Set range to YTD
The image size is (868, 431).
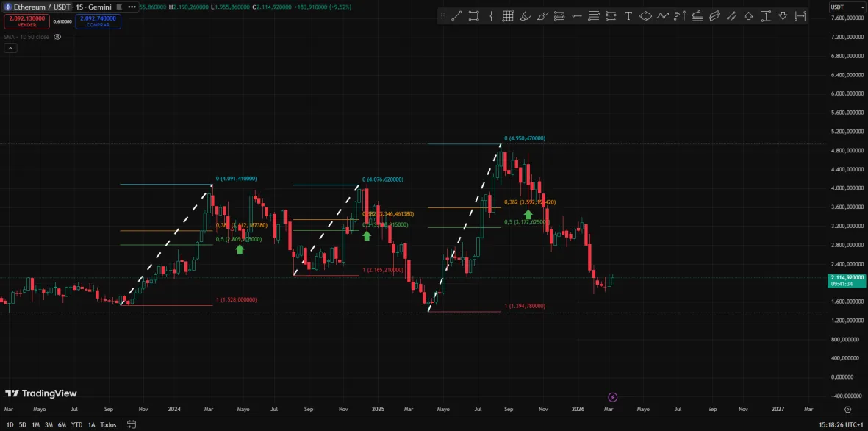pyautogui.click(x=77, y=424)
